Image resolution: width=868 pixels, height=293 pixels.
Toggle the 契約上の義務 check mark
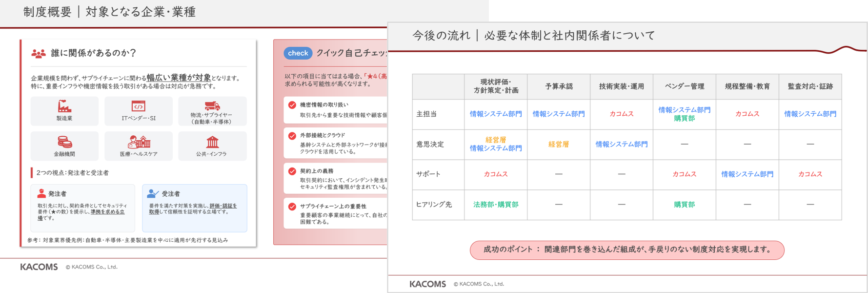pos(292,171)
